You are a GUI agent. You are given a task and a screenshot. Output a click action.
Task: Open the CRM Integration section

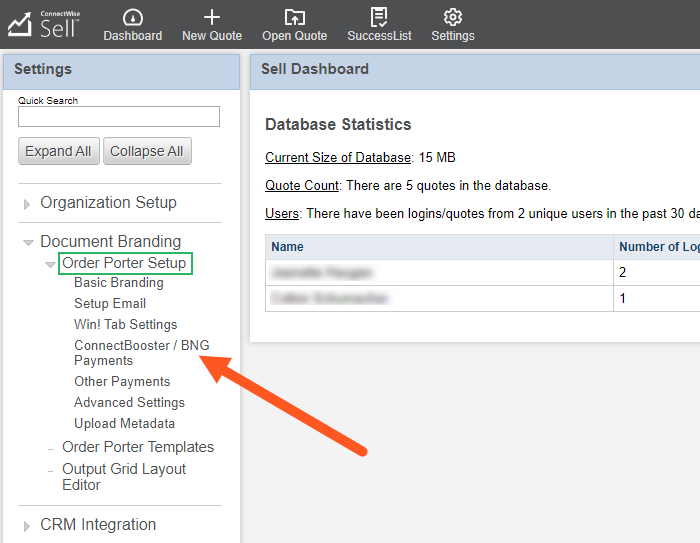(98, 524)
